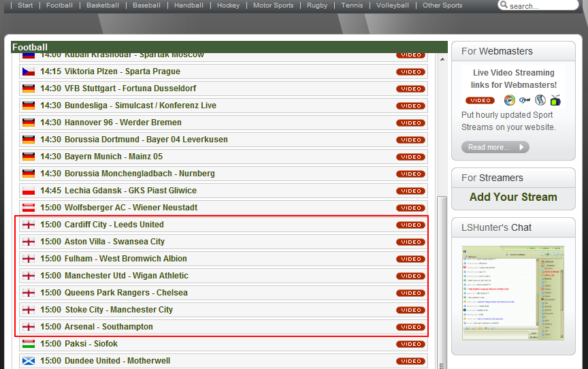
Task: Open the Baseball menu item
Action: pos(146,5)
